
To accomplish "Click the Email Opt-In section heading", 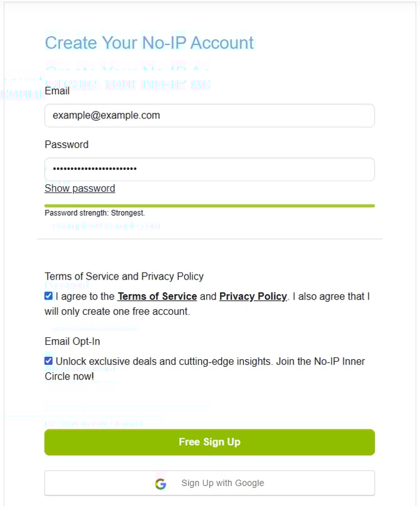I will 72,341.
